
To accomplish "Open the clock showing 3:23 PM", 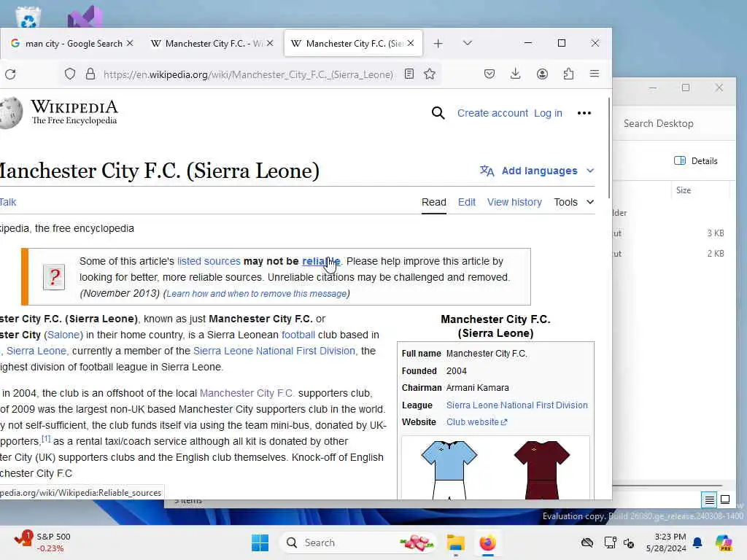I will click(x=667, y=542).
